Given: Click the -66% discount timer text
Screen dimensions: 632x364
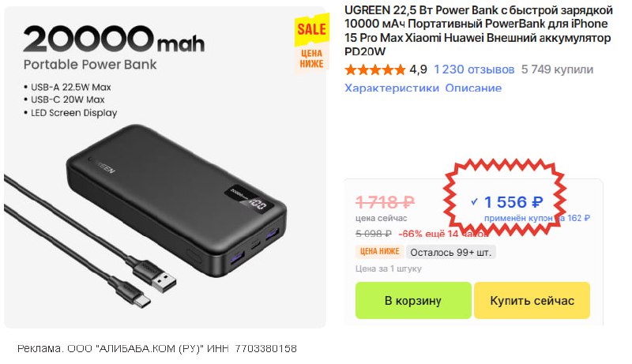Looking at the screenshot, I should [442, 234].
